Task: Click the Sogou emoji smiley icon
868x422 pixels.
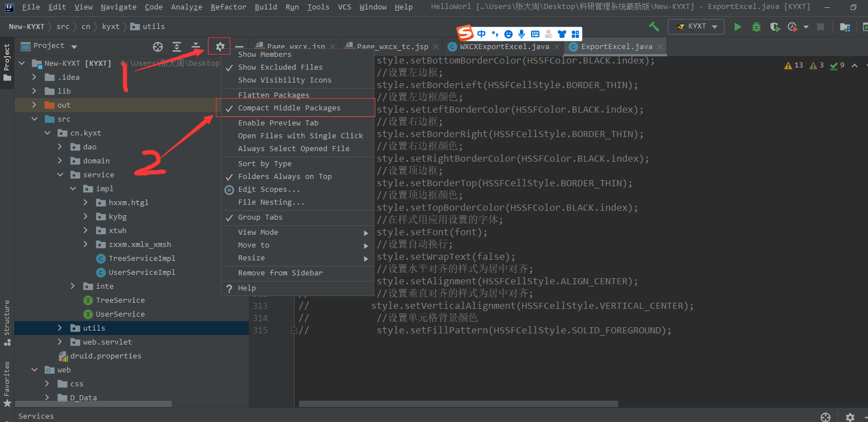Action: click(508, 34)
